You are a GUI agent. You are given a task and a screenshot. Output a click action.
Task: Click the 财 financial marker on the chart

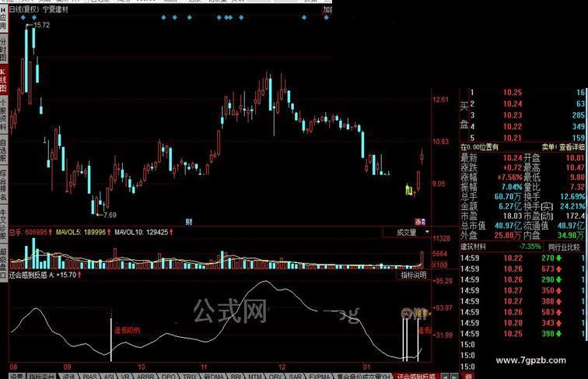[x=189, y=222]
